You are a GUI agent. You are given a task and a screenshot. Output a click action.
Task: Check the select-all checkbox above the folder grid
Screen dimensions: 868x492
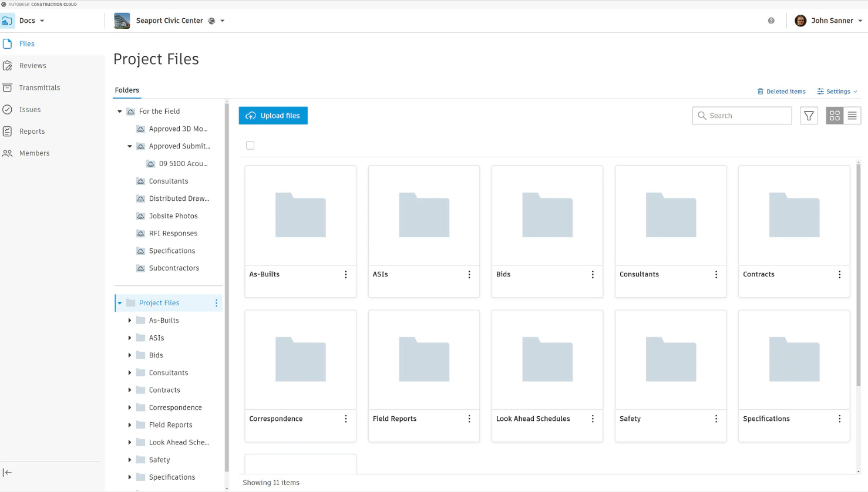(250, 145)
